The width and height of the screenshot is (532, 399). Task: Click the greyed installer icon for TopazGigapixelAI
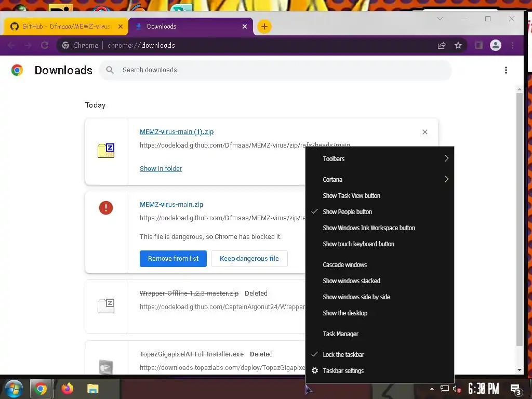(106, 367)
